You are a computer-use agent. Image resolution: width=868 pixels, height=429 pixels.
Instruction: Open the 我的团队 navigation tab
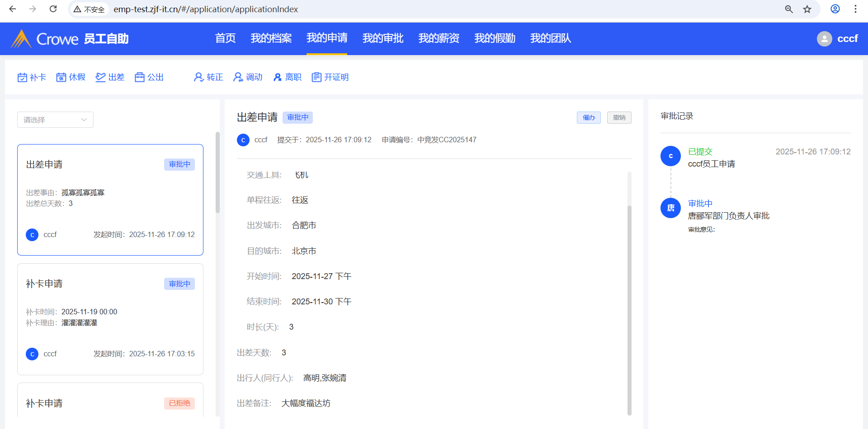click(550, 38)
